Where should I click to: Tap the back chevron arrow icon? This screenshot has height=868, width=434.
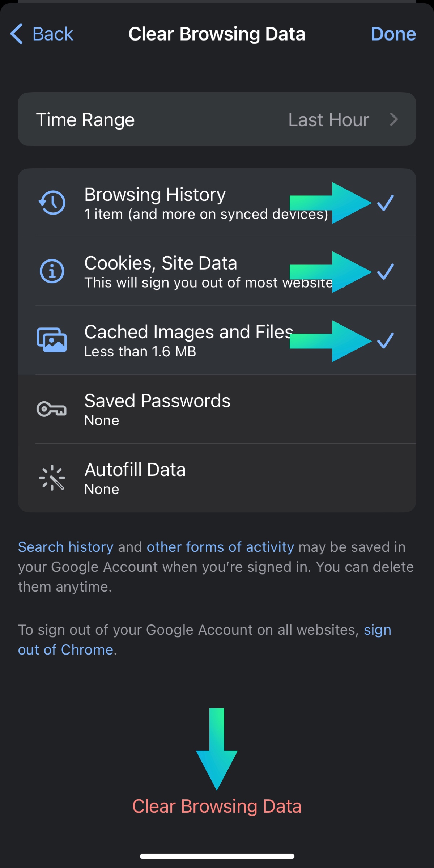pos(17,34)
